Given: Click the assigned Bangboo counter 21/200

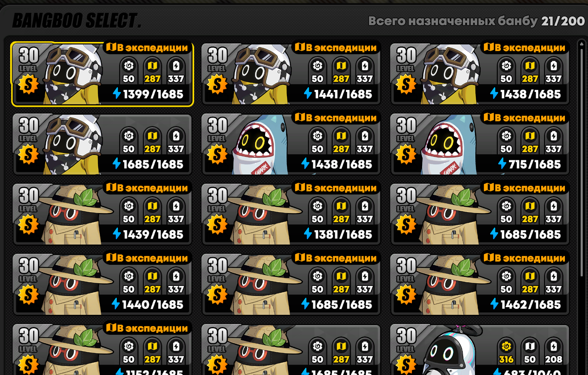Looking at the screenshot, I should point(563,21).
